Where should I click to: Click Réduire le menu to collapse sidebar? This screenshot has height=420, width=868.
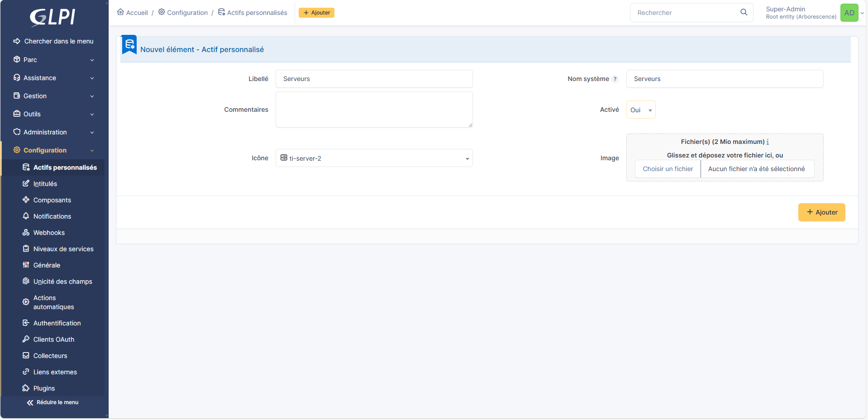coord(53,402)
